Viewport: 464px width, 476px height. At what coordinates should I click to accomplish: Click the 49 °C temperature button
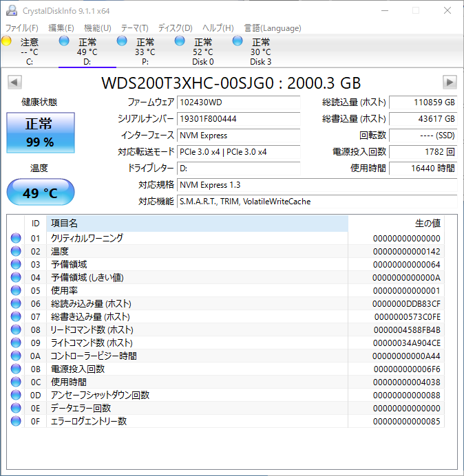[41, 192]
